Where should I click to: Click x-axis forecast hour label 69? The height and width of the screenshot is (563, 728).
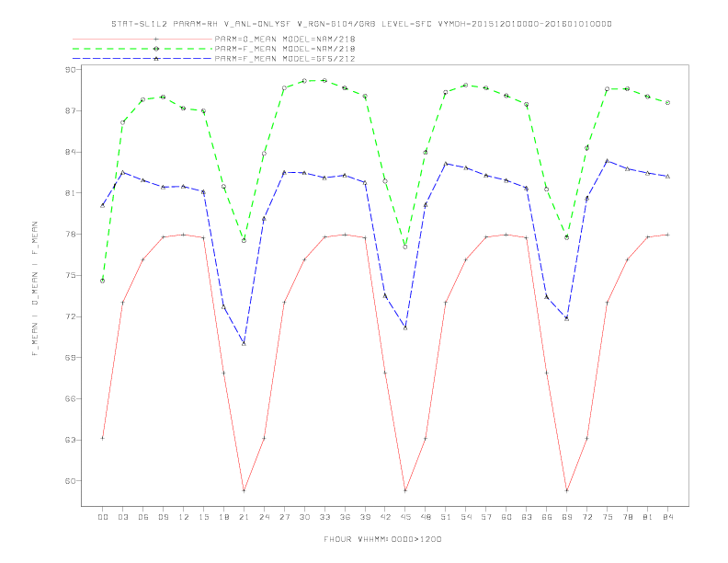[567, 517]
